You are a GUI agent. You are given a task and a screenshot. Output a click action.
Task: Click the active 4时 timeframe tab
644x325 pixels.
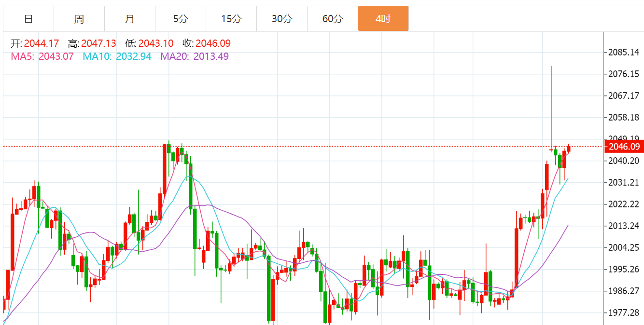point(383,19)
